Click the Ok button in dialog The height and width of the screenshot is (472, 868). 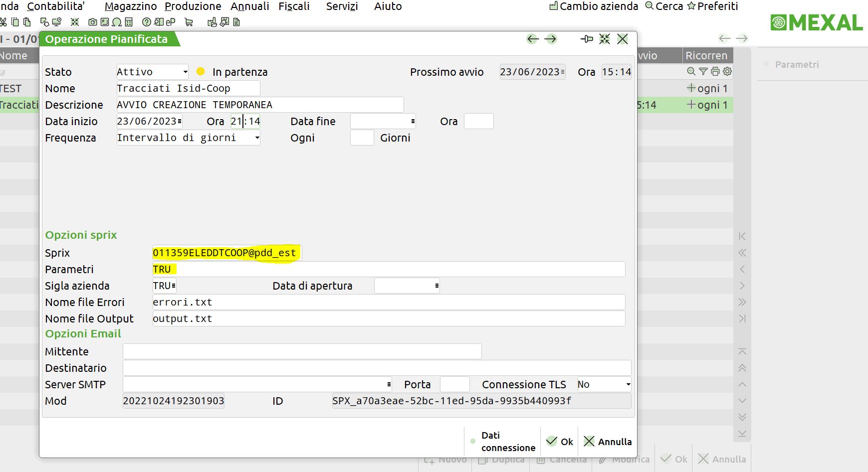pyautogui.click(x=560, y=442)
